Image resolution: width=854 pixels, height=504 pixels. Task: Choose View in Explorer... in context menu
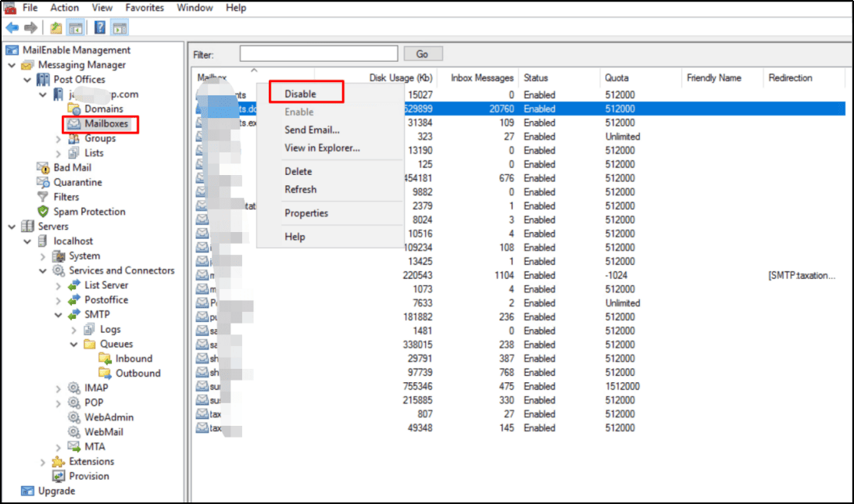click(322, 148)
